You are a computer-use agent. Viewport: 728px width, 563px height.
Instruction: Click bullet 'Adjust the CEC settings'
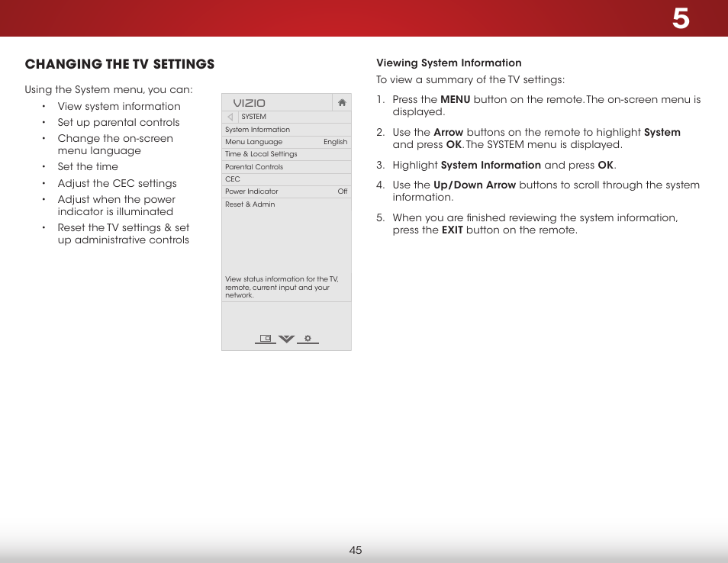pyautogui.click(x=117, y=183)
